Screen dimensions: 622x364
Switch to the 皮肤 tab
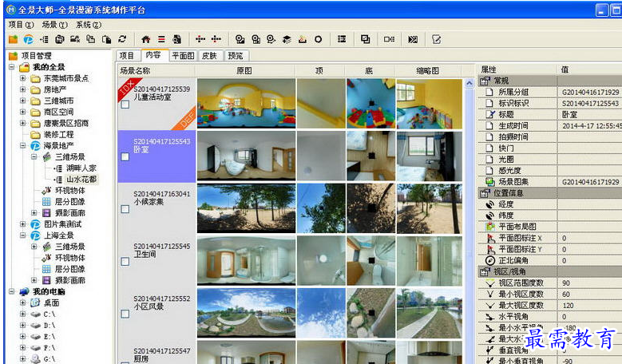pyautogui.click(x=209, y=56)
